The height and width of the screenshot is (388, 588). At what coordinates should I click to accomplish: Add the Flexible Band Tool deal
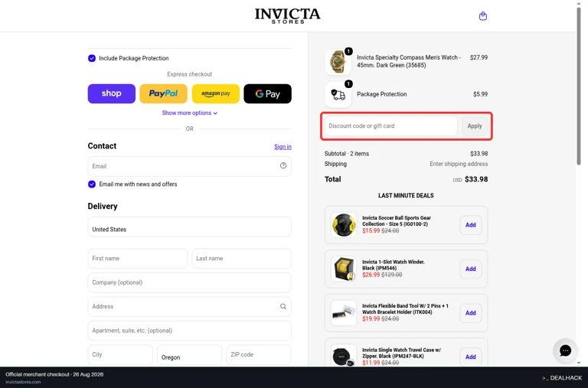click(x=471, y=313)
